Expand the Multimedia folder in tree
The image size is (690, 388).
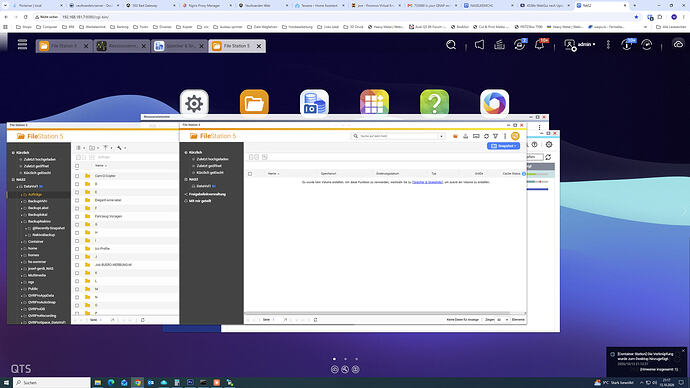point(22,275)
